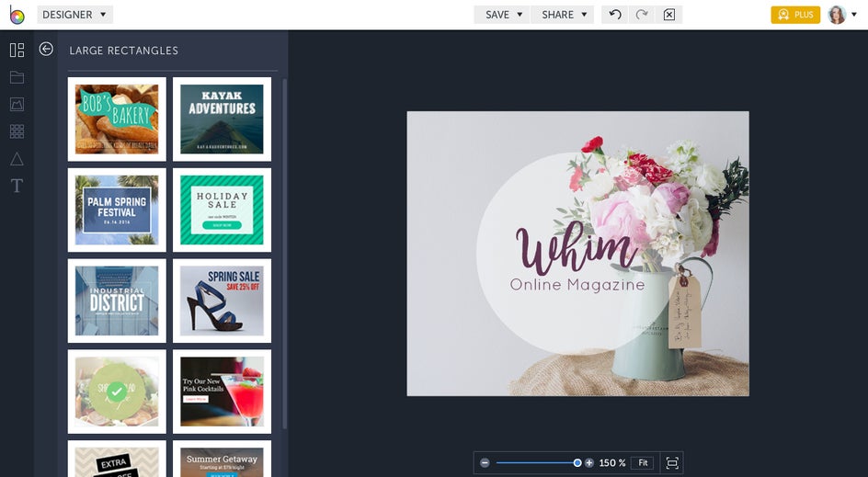Select the checked green salad template
This screenshot has height=477, width=868.
click(x=117, y=392)
